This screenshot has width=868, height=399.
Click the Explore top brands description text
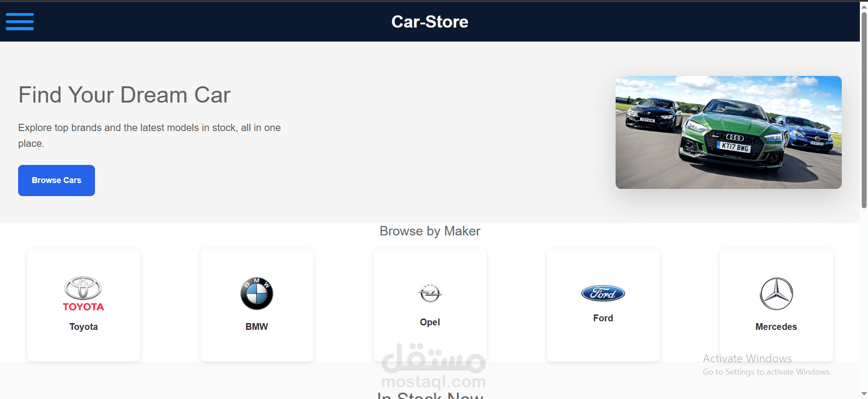click(149, 136)
